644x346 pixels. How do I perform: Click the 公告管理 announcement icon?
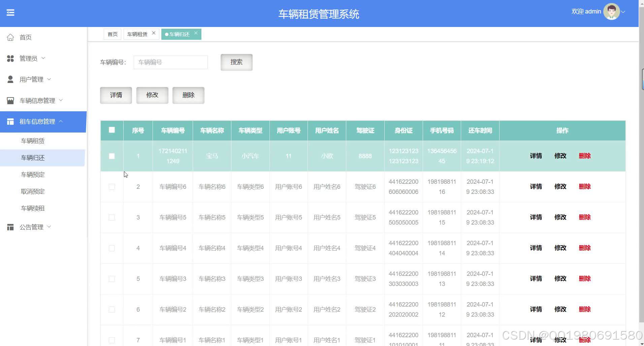point(10,227)
